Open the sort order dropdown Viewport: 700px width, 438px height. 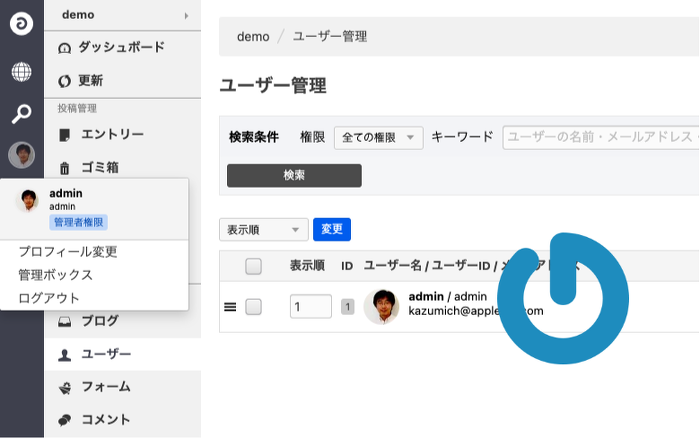pos(263,230)
